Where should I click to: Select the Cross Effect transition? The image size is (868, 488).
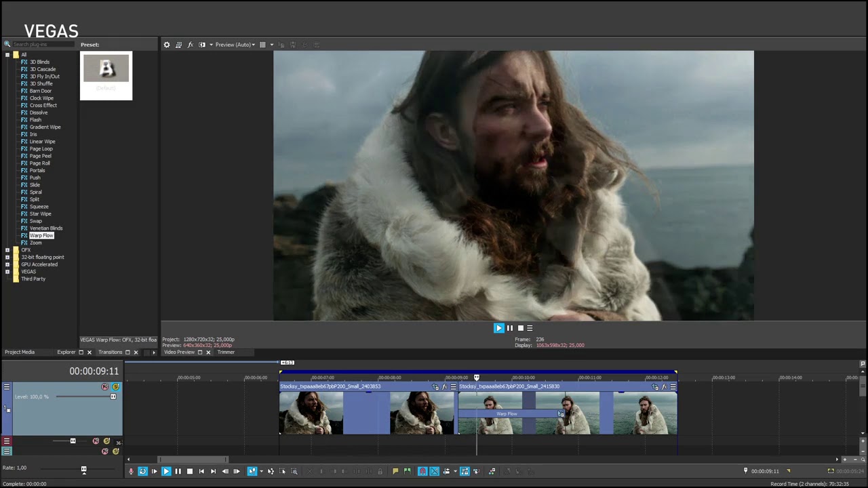tap(43, 106)
